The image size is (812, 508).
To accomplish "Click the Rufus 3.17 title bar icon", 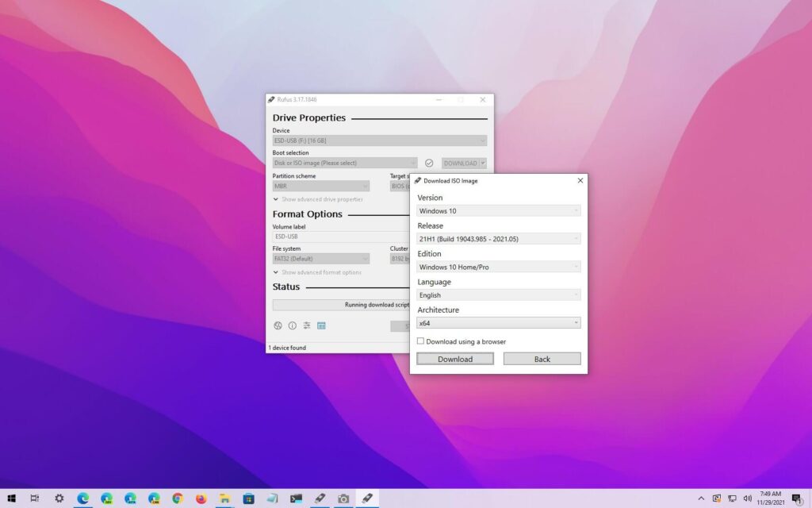I will [271, 99].
